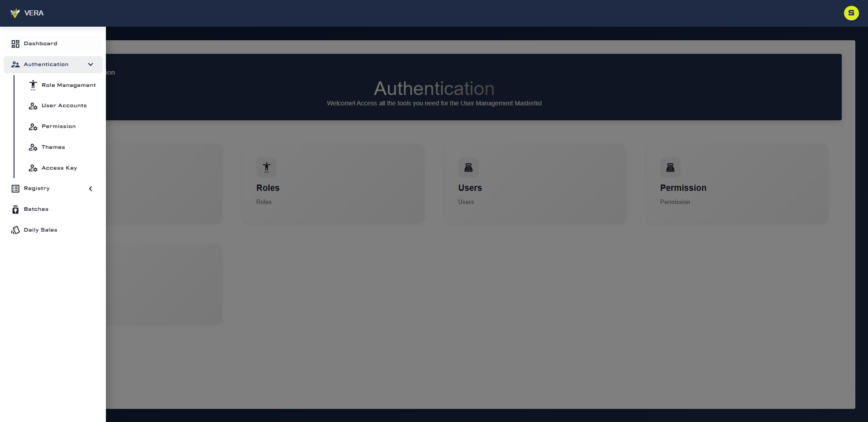Expand the Registry section chevron
The height and width of the screenshot is (422, 868).
click(x=91, y=189)
